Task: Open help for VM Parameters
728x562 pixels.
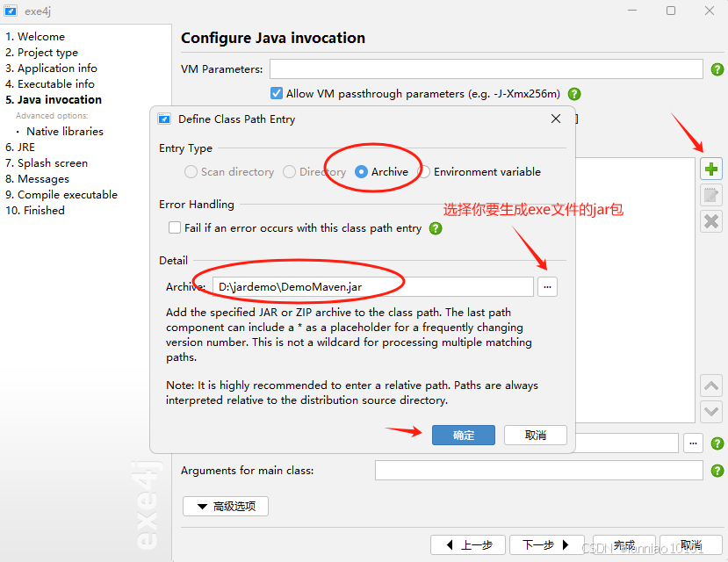Action: pos(717,69)
